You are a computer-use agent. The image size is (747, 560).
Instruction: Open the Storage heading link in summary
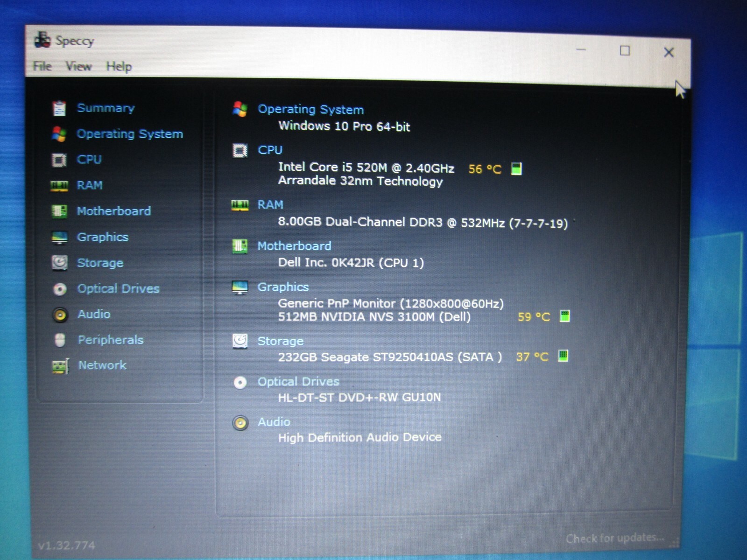[x=281, y=341]
